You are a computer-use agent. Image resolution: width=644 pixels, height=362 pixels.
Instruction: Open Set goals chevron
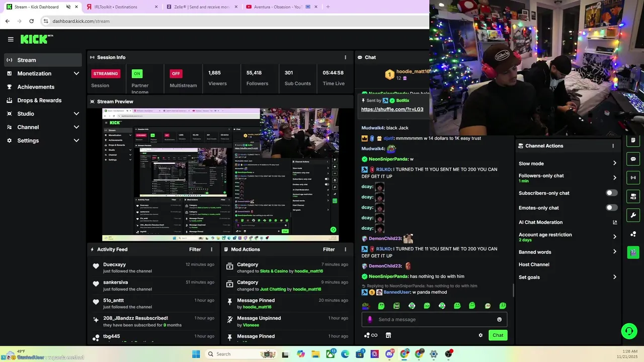614,277
